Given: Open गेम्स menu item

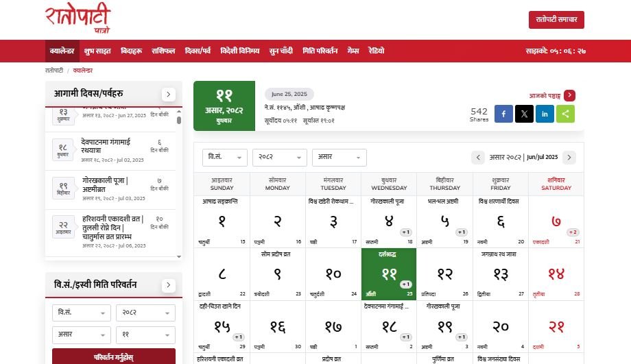Looking at the screenshot, I should pos(353,51).
